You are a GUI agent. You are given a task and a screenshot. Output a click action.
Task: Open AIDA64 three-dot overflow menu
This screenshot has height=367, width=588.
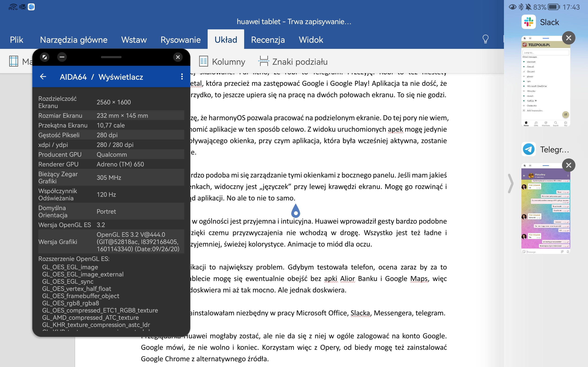pyautogui.click(x=182, y=77)
